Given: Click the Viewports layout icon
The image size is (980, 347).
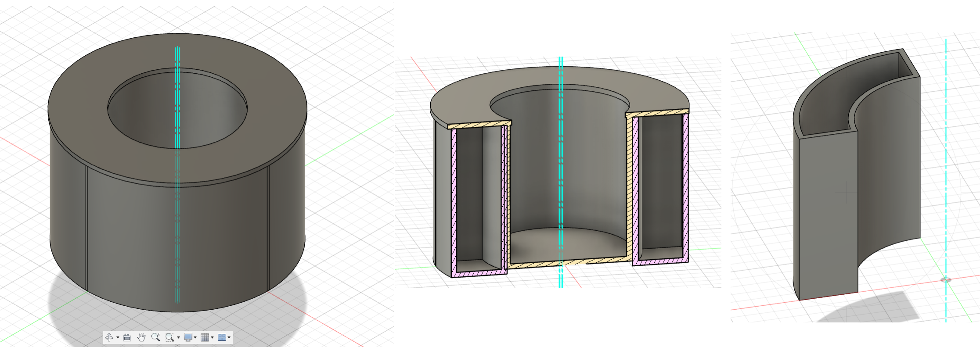Looking at the screenshot, I should pos(222,337).
